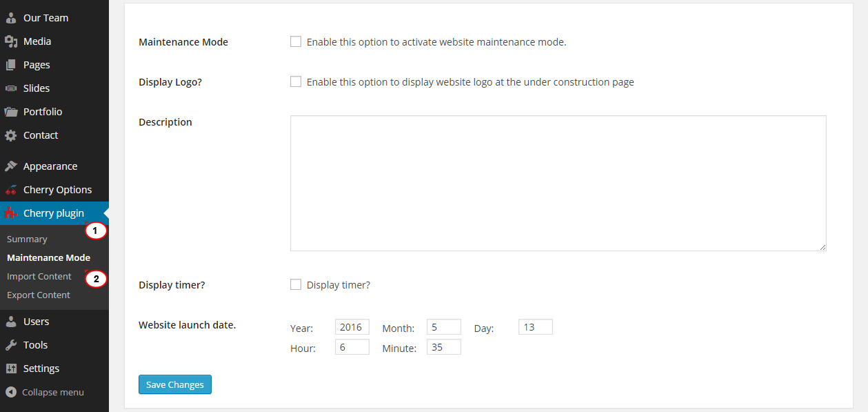Focus the Description text area

click(x=558, y=183)
